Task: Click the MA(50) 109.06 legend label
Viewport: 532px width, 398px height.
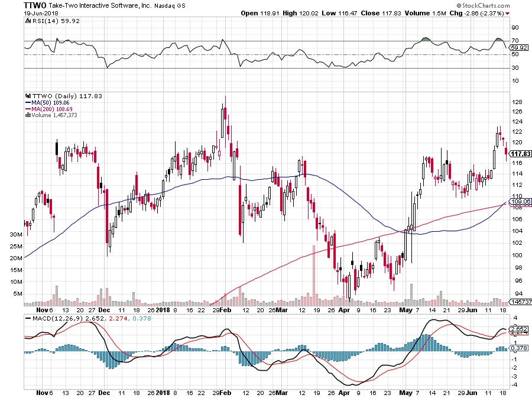Action: point(50,102)
